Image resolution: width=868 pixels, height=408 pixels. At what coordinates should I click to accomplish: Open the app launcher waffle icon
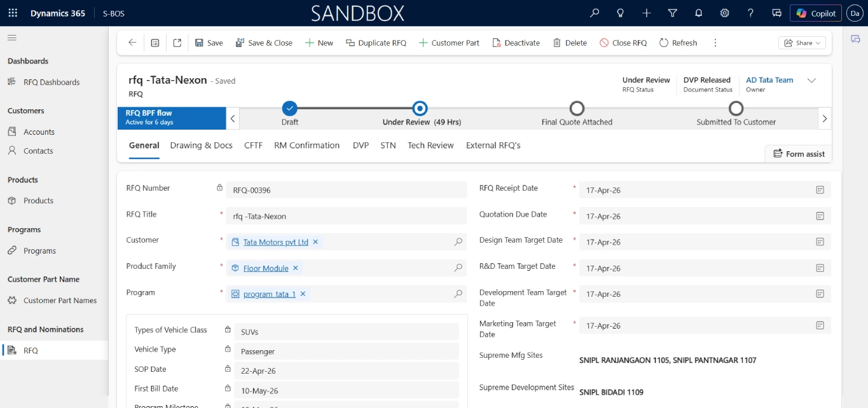13,13
